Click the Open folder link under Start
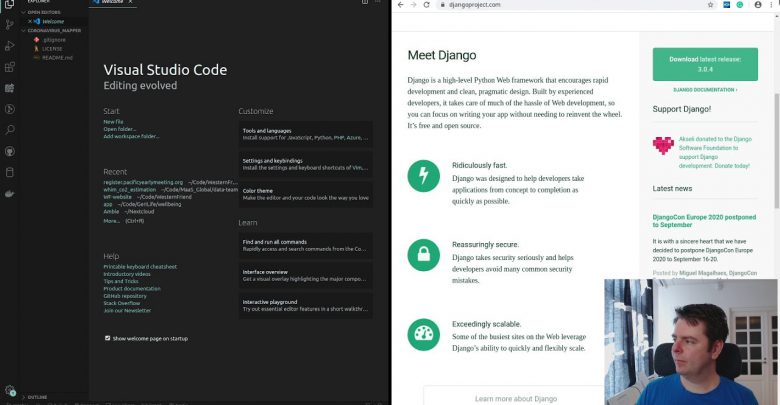Viewport: 780px width, 405px height. tap(119, 129)
